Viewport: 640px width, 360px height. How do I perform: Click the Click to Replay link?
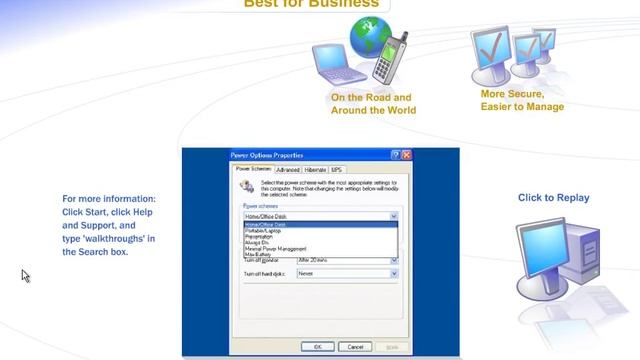point(553,198)
